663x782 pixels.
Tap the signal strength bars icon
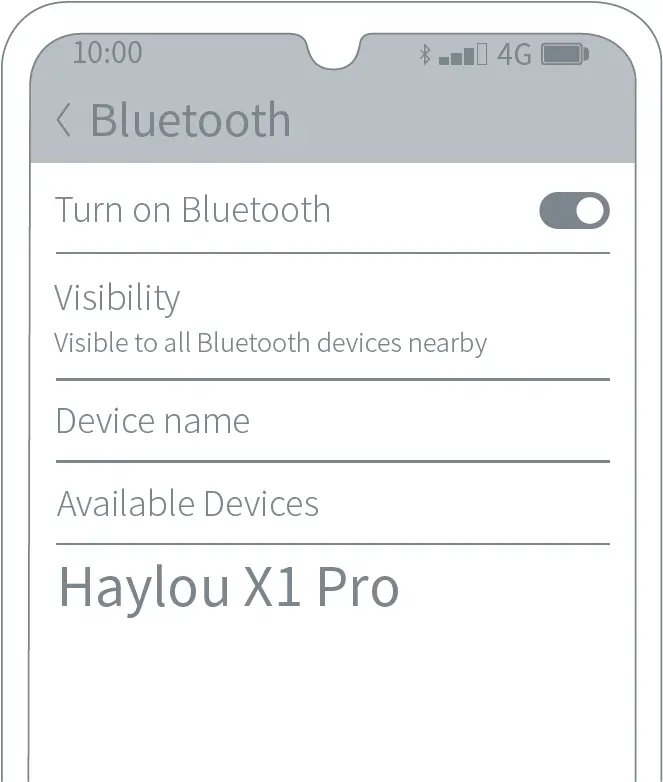point(462,54)
